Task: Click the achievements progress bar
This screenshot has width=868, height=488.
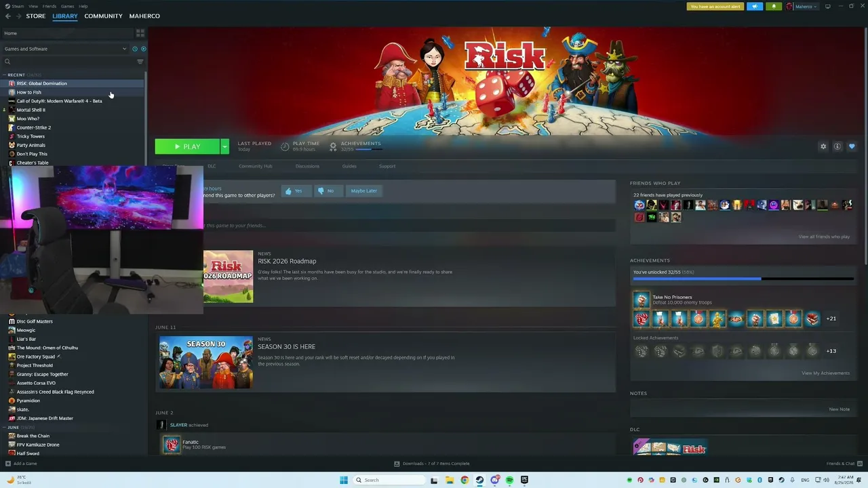Action: [x=743, y=279]
